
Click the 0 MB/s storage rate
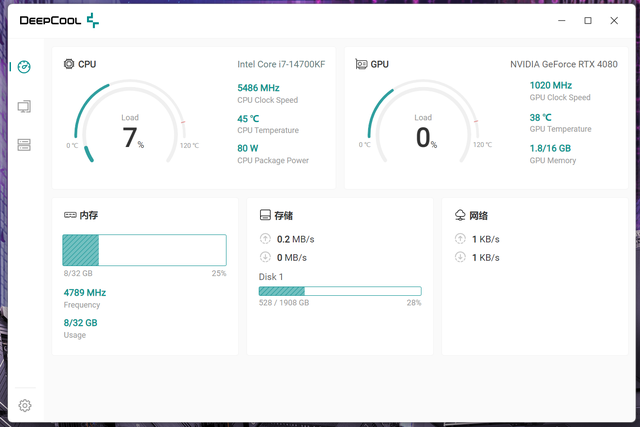pyautogui.click(x=291, y=258)
